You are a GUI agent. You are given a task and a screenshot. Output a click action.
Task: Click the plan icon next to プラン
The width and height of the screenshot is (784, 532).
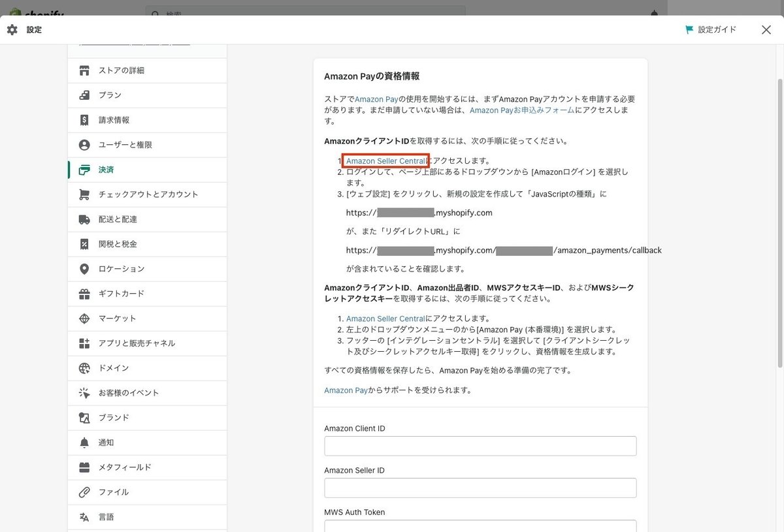[84, 95]
